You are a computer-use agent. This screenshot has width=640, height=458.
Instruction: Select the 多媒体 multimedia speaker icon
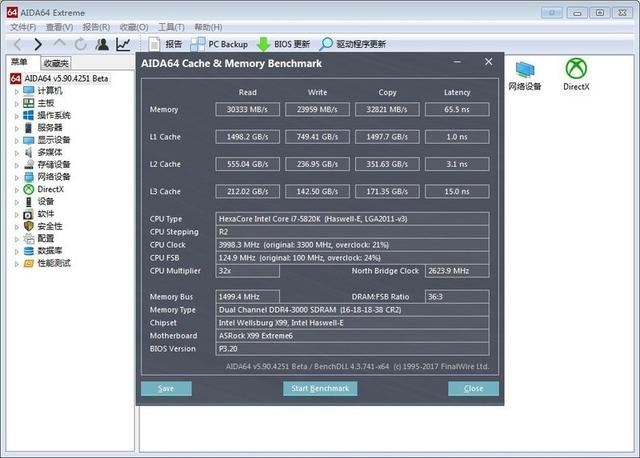[x=29, y=152]
